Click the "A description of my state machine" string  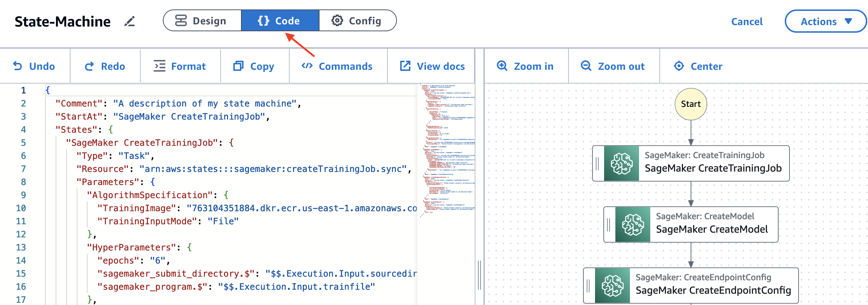pyautogui.click(x=205, y=104)
